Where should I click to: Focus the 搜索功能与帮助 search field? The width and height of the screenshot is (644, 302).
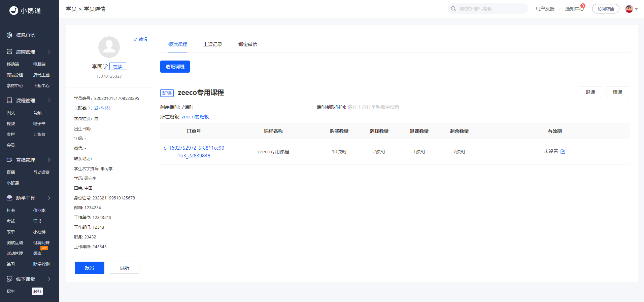pyautogui.click(x=488, y=9)
